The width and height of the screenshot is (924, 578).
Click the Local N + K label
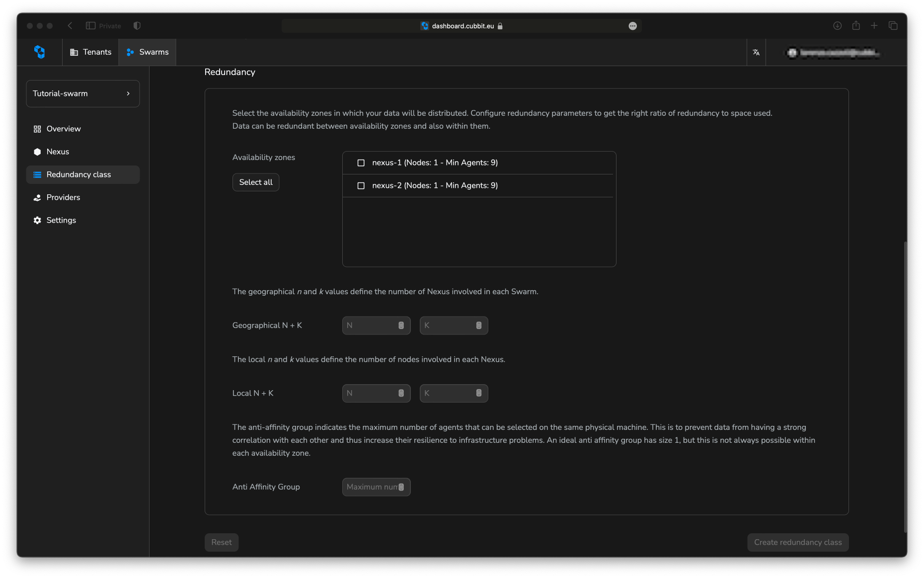pos(253,393)
